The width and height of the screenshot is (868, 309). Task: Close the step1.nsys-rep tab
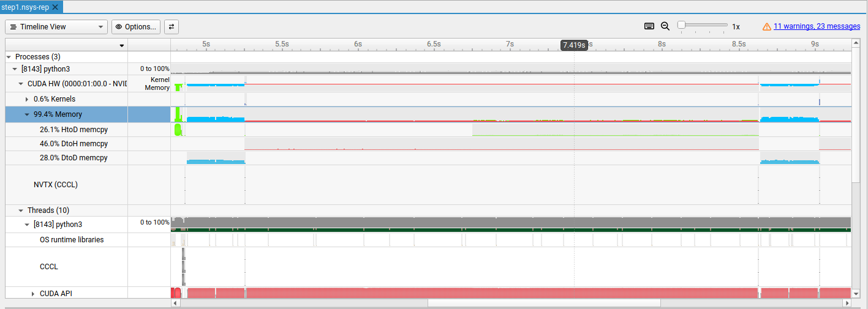[55, 7]
